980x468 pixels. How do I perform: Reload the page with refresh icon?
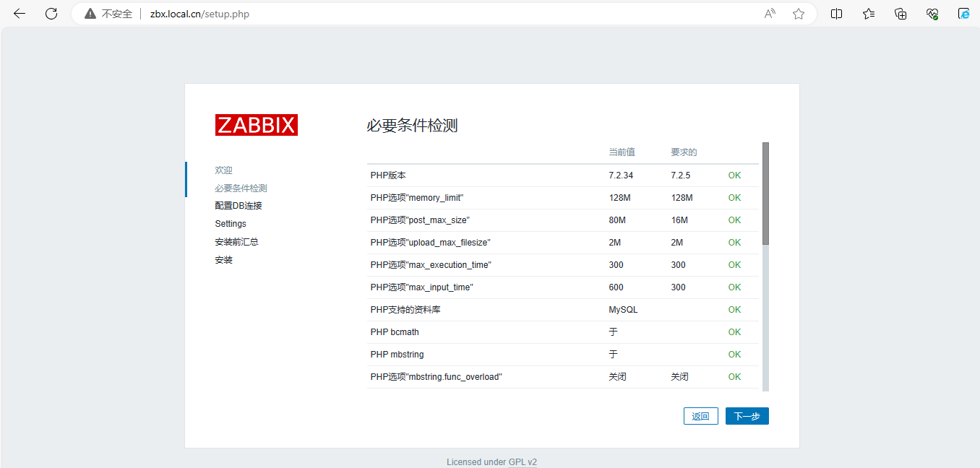[x=51, y=14]
